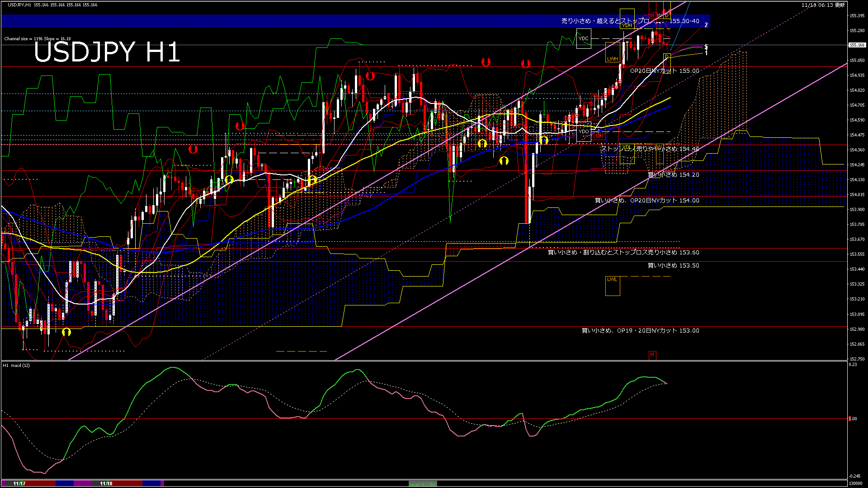
Task: Click the USDJPY,H1 symbol header text
Action: coord(19,5)
